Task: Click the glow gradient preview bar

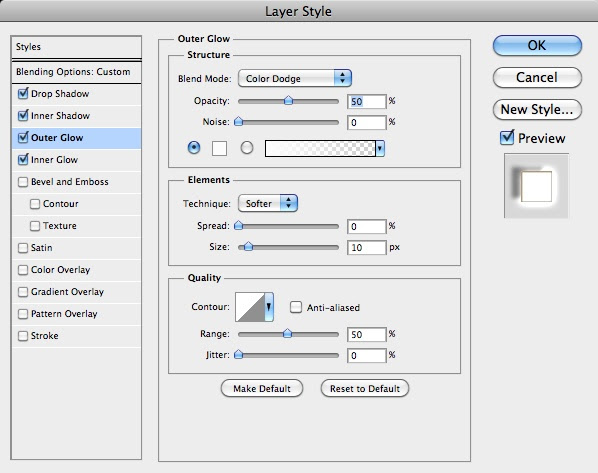Action: (x=320, y=148)
